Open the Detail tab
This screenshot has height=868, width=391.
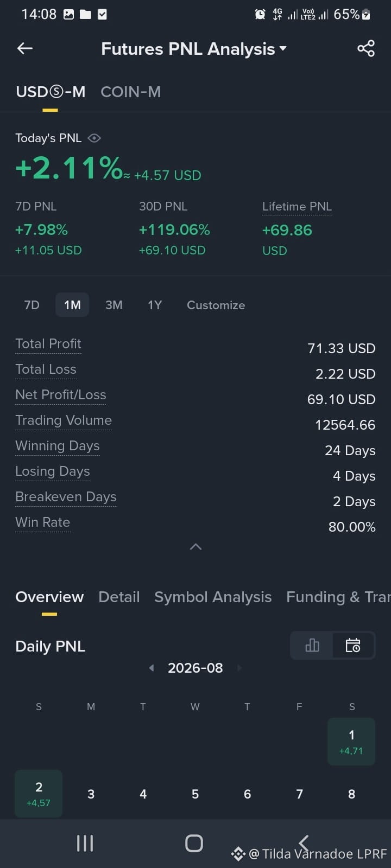pyautogui.click(x=119, y=597)
